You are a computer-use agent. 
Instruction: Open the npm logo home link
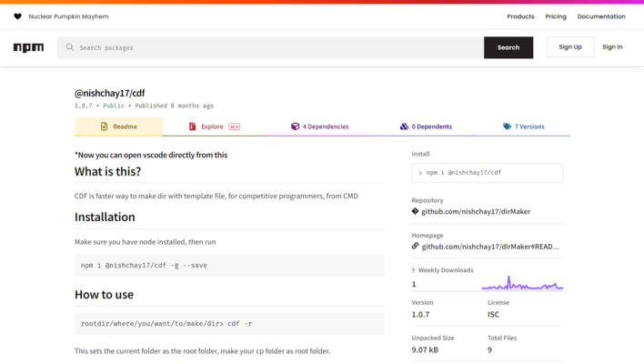click(x=28, y=47)
